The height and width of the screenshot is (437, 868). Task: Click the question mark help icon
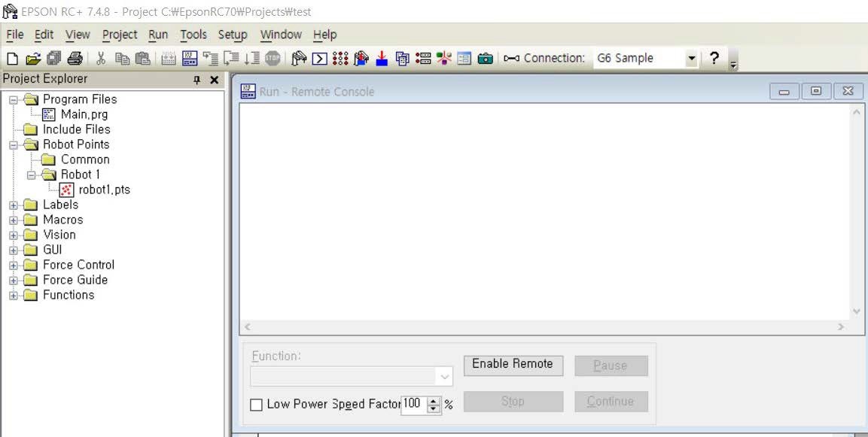(714, 57)
